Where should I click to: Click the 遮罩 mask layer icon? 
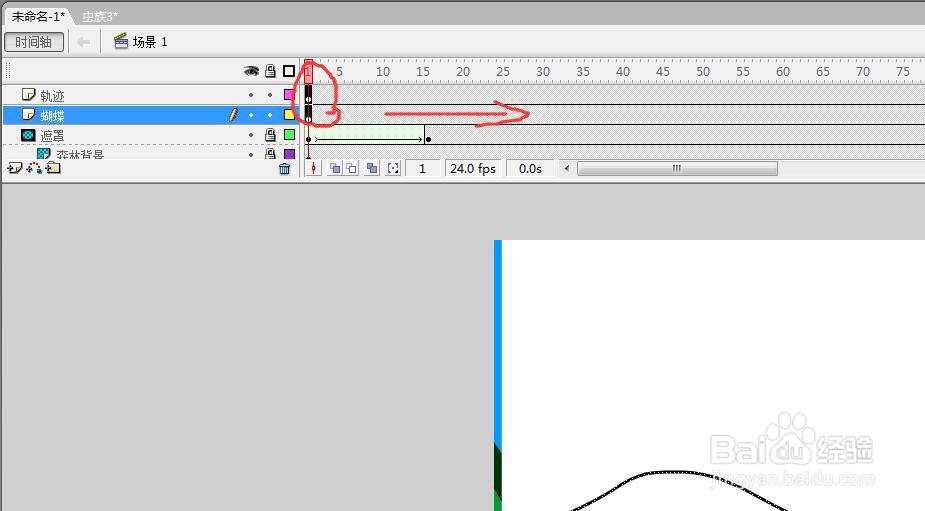pos(28,135)
